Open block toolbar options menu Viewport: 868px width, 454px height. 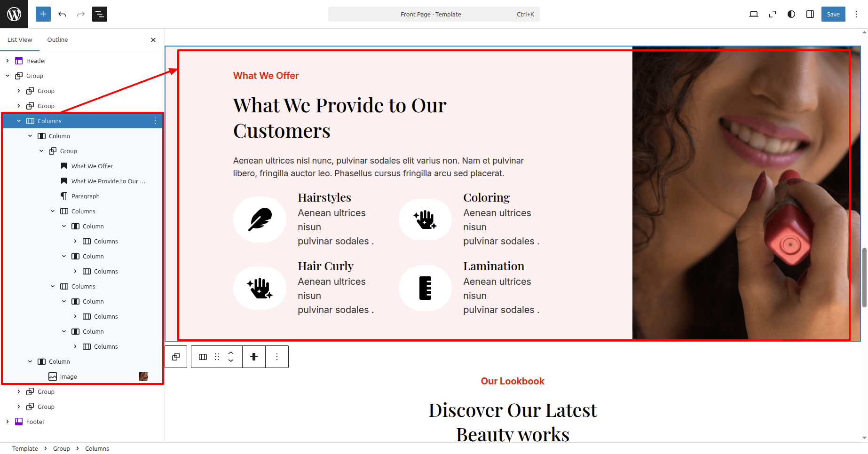coord(277,357)
